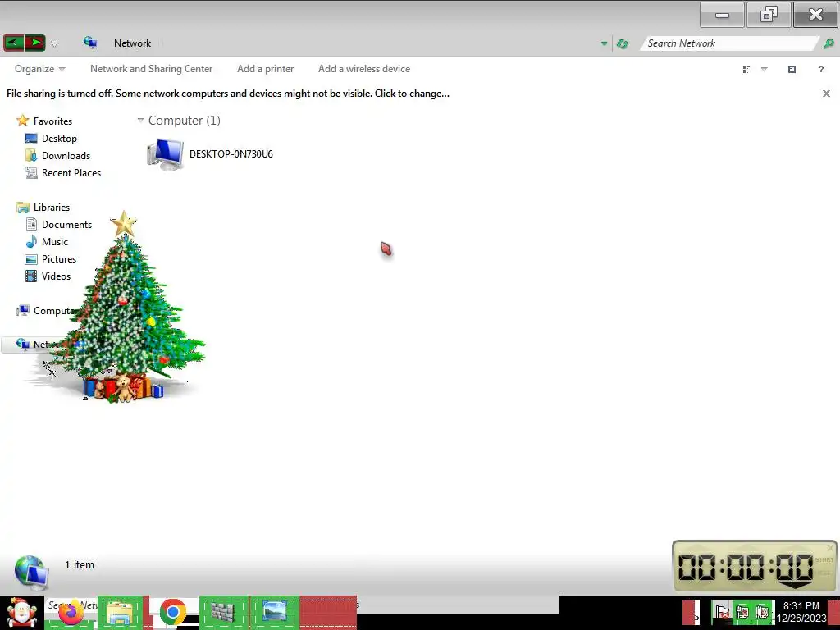Focus the Search Network field

(729, 43)
